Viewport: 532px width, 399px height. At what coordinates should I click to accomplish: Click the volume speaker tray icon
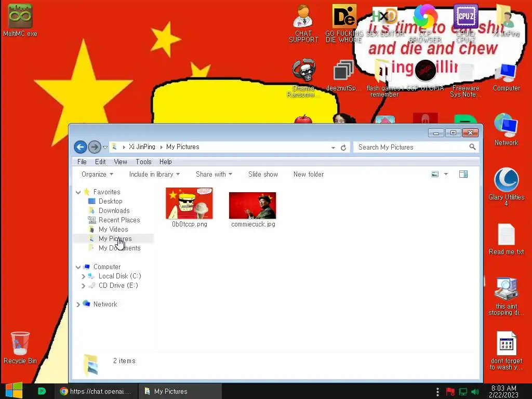tap(475, 392)
